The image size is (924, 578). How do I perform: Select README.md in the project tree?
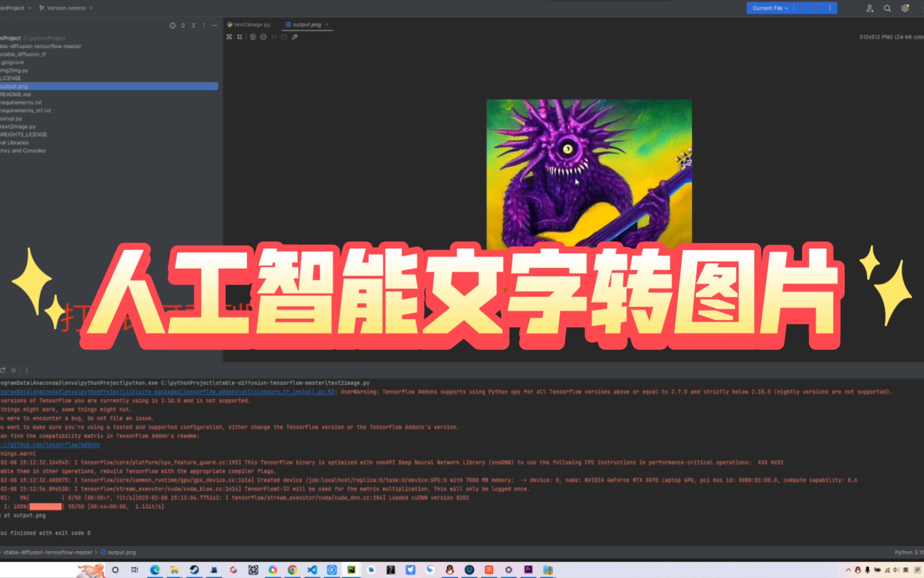pos(14,94)
